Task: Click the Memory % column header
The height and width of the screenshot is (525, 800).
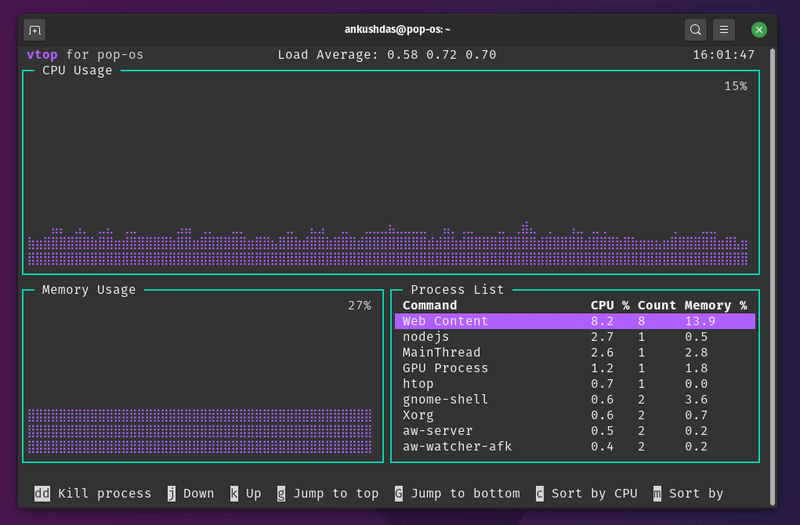Action: point(716,305)
